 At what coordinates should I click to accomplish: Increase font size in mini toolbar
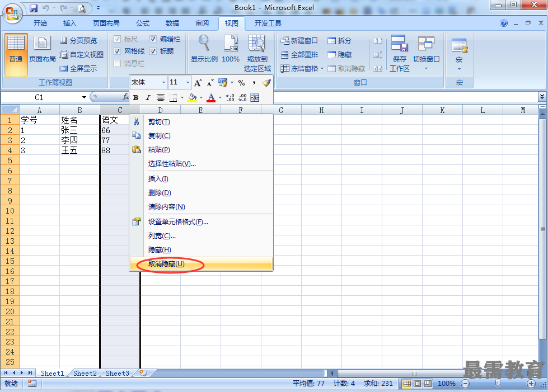[x=198, y=83]
